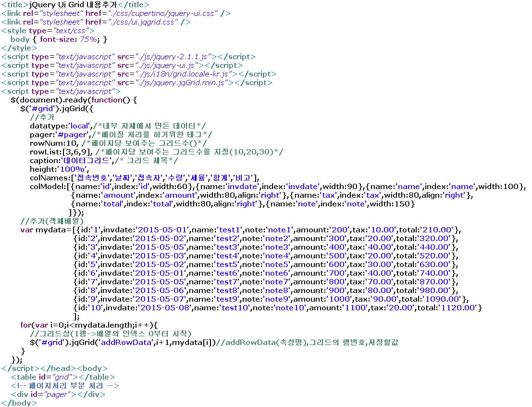The image size is (532, 407).
Task: Click the datatype:'local' option
Action: pyautogui.click(x=61, y=126)
